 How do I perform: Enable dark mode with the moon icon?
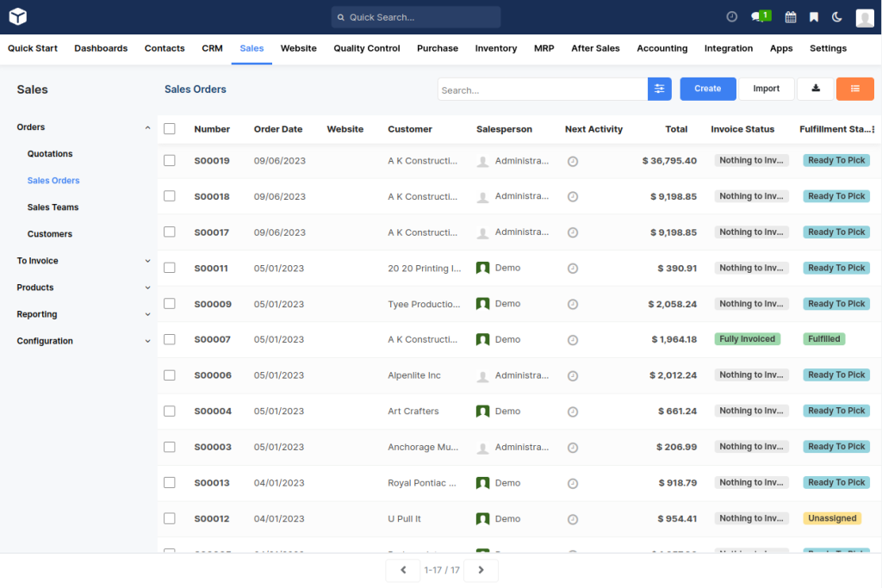pyautogui.click(x=837, y=16)
